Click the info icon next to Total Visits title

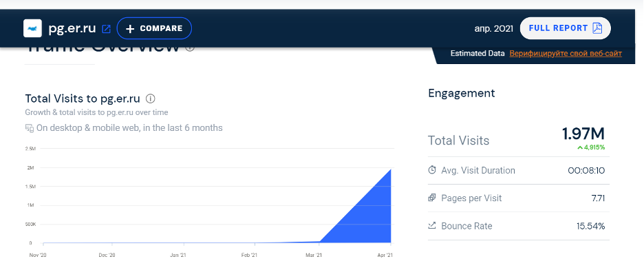(x=151, y=98)
